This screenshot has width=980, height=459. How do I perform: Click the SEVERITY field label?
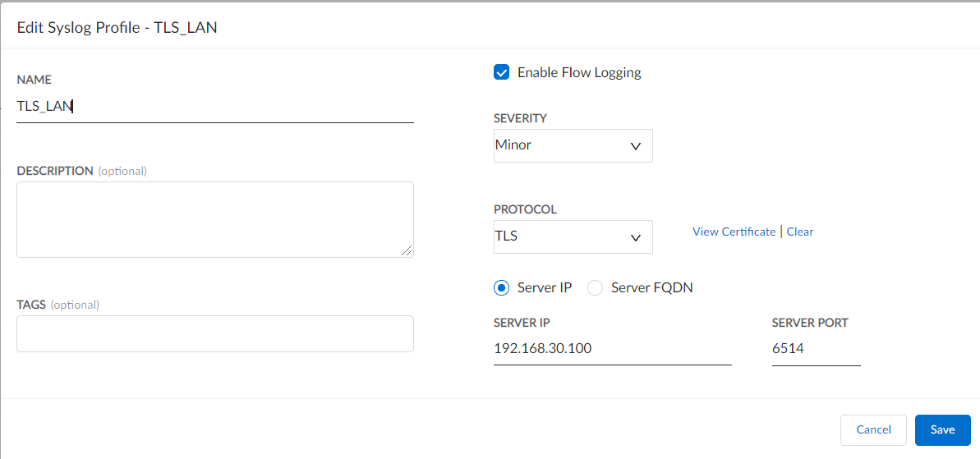[520, 118]
